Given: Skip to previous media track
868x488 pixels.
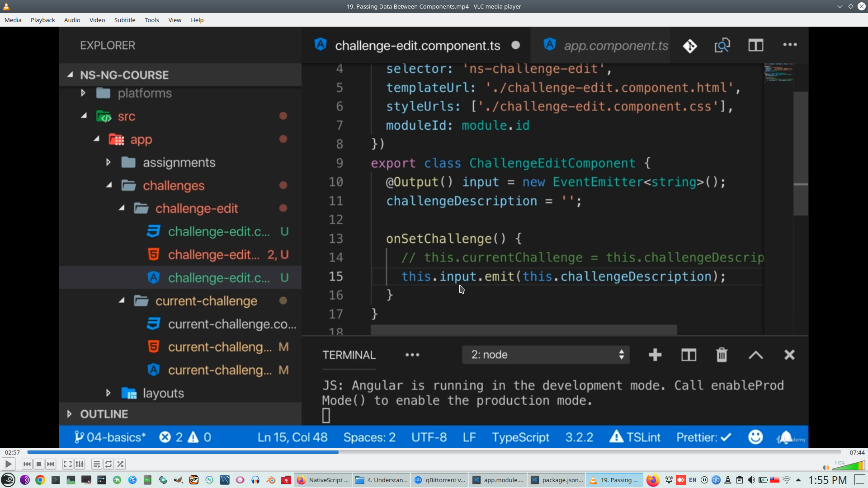Looking at the screenshot, I should coord(27,464).
